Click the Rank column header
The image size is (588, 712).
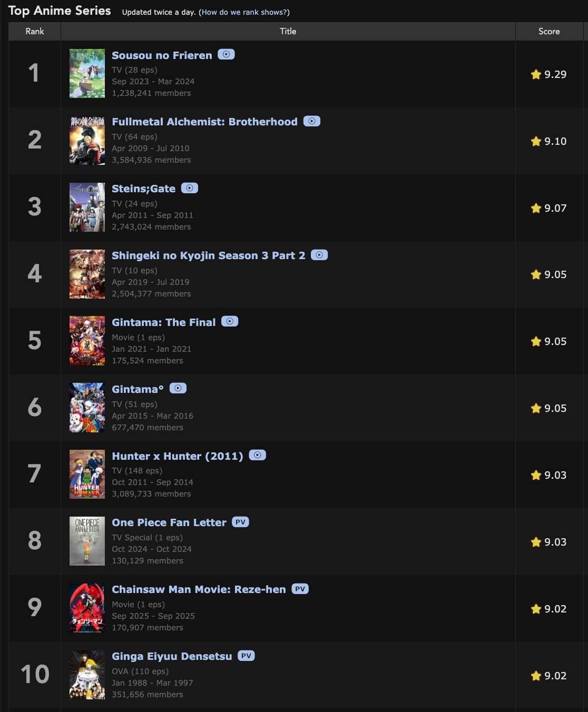click(35, 31)
